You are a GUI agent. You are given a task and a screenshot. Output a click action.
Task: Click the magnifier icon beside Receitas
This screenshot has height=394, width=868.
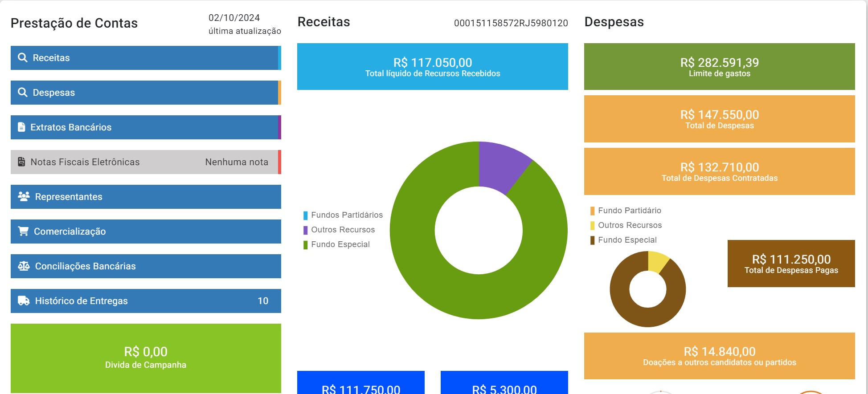tap(23, 58)
